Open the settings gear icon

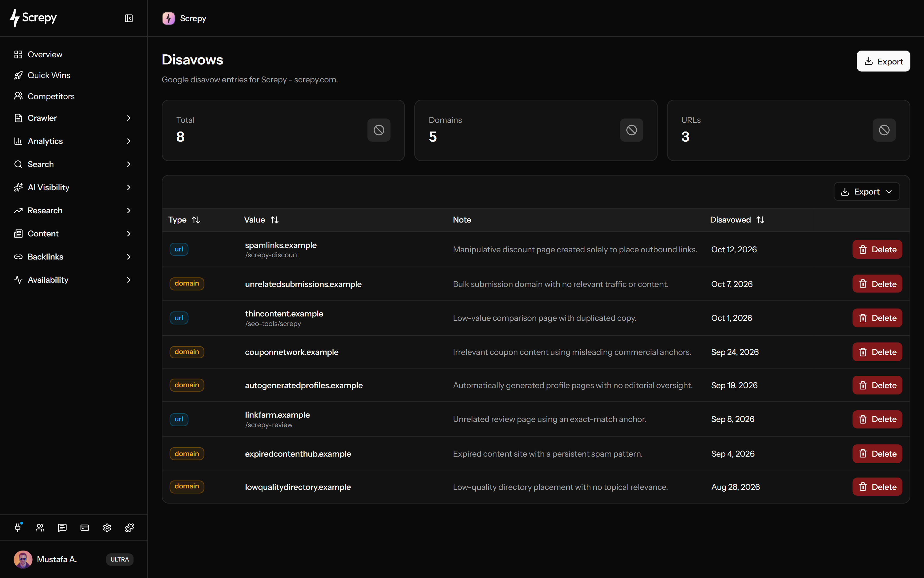[x=107, y=527]
